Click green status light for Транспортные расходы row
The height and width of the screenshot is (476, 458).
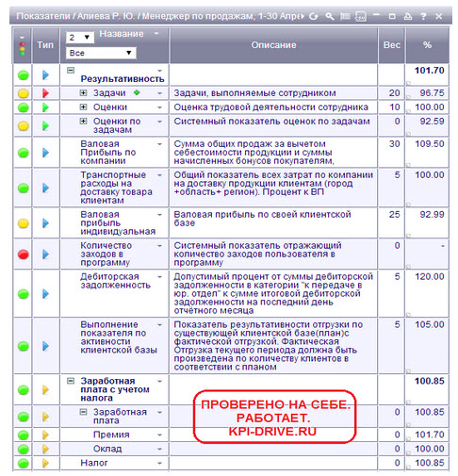[x=23, y=189]
